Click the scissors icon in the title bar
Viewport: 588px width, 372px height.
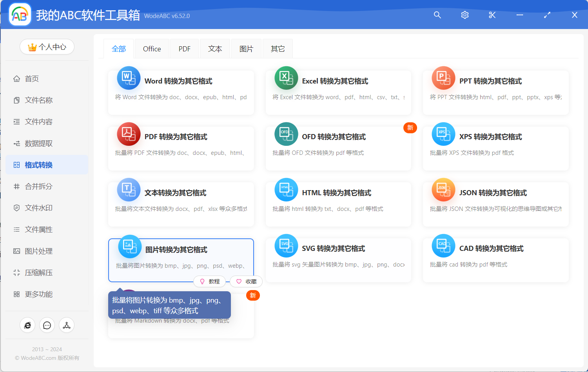click(x=492, y=15)
